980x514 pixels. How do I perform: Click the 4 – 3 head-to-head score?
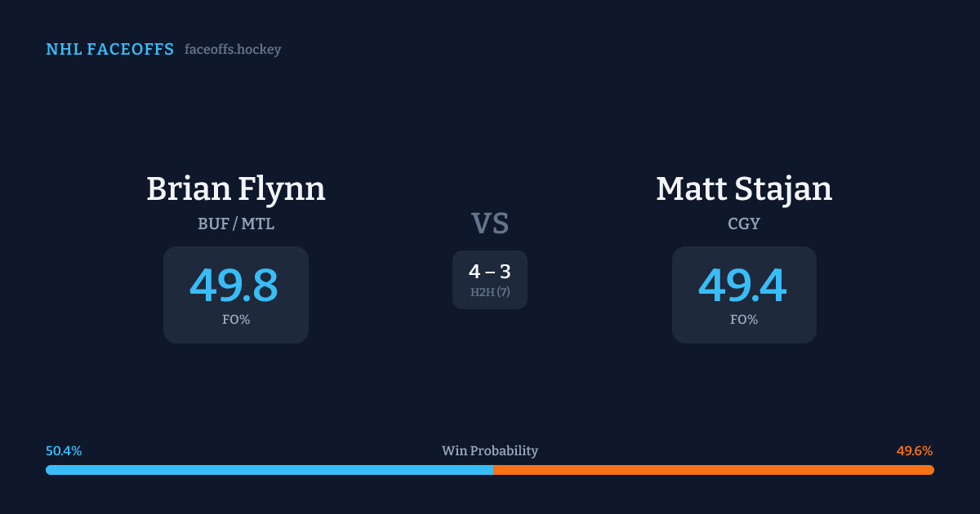point(490,272)
